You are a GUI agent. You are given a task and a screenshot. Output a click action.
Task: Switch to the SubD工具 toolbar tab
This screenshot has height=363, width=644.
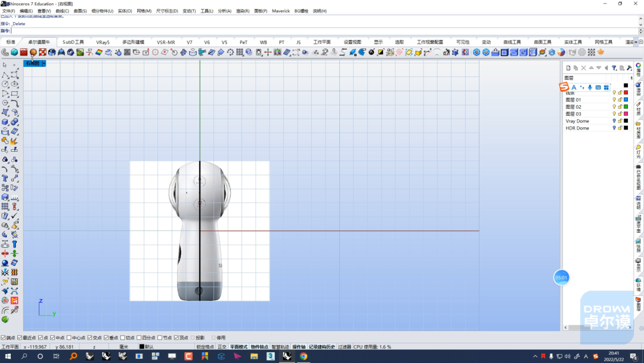tap(73, 42)
